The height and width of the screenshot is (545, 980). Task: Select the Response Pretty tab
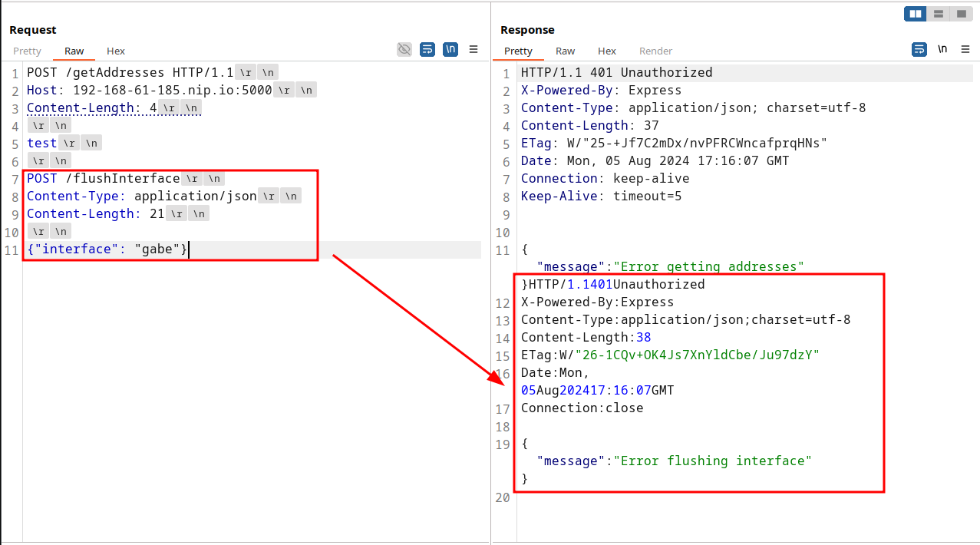518,51
